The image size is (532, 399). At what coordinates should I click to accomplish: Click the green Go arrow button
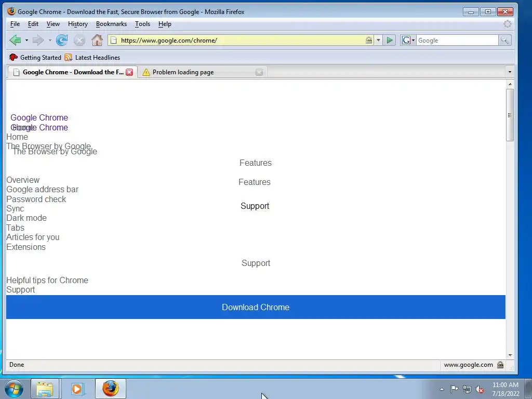coord(390,41)
